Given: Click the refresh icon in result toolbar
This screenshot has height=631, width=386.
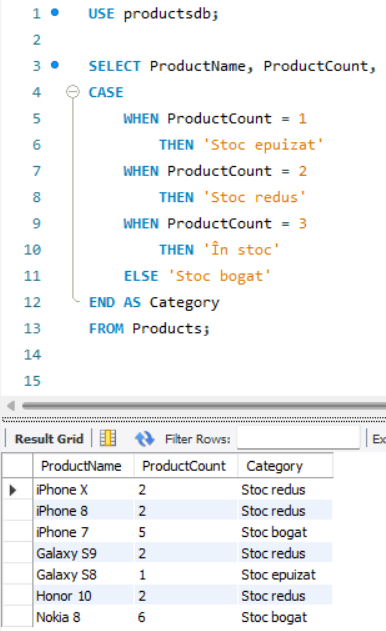Looking at the screenshot, I should (144, 439).
